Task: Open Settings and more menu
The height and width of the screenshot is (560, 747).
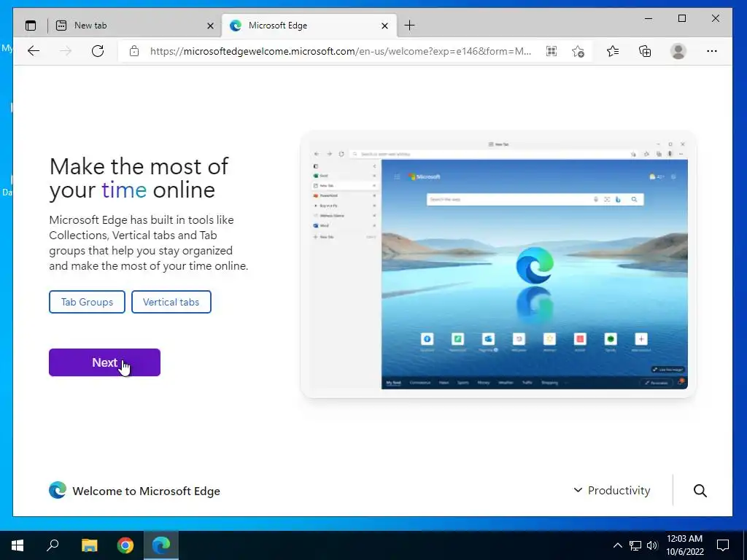Action: (x=712, y=51)
